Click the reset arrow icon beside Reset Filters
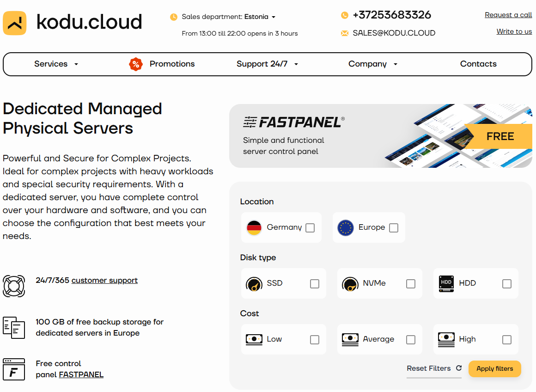 tap(459, 368)
